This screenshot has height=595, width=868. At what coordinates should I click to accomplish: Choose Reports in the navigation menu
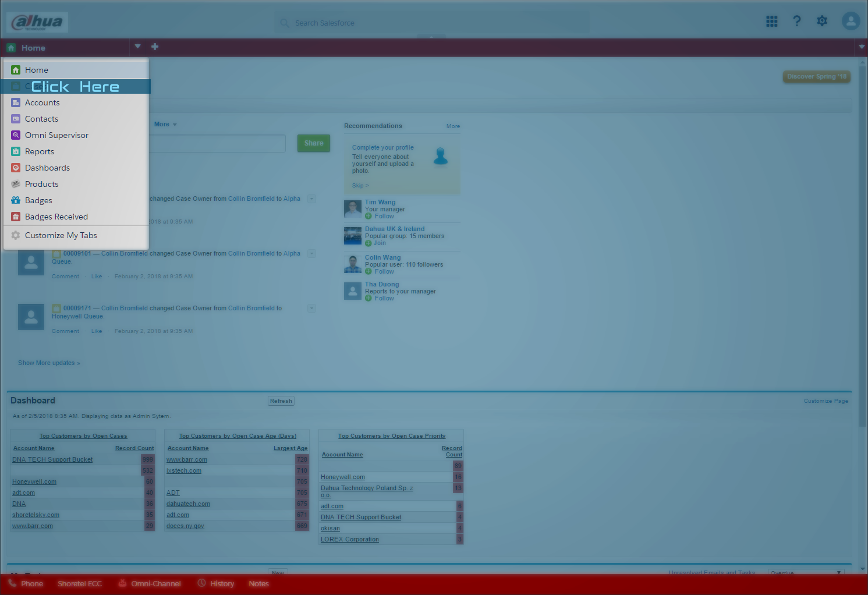[76, 151]
